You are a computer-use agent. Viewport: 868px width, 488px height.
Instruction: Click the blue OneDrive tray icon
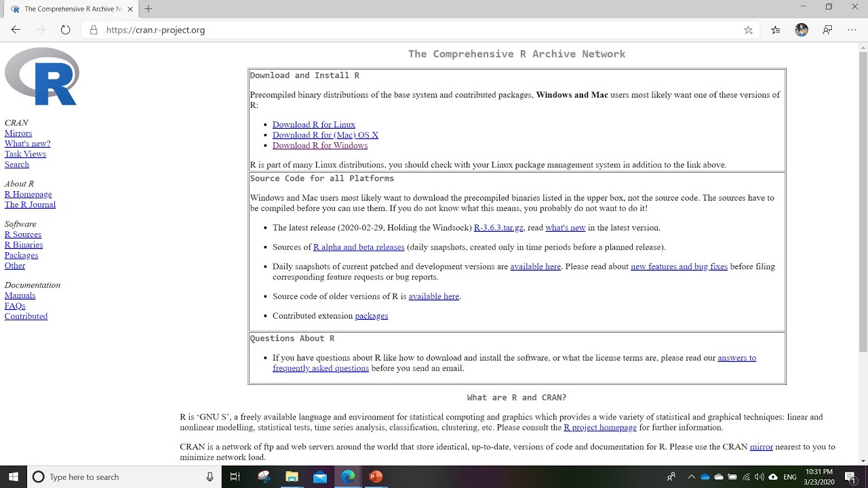pos(705,477)
